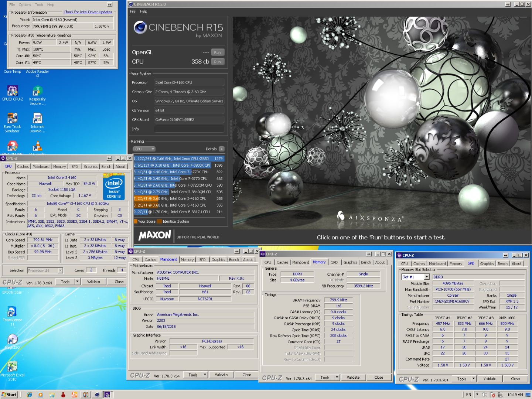
Task: Select the About tab in the SPD window
Action: click(x=516, y=264)
